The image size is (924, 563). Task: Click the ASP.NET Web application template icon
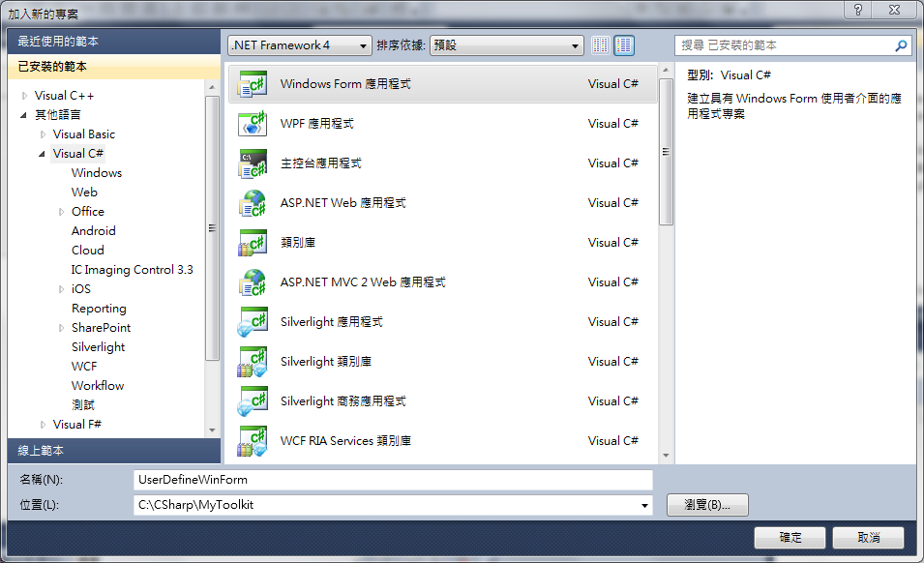[253, 202]
